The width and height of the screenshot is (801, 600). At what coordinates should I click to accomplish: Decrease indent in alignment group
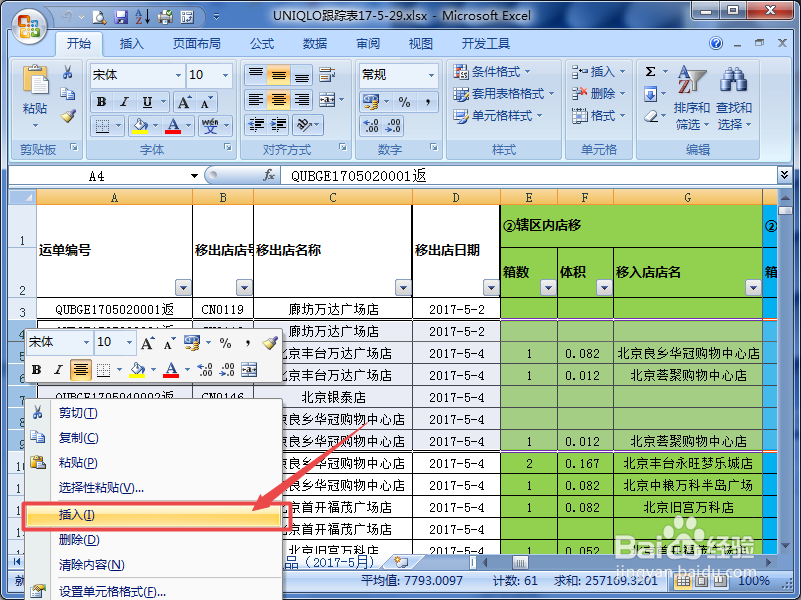[x=256, y=125]
